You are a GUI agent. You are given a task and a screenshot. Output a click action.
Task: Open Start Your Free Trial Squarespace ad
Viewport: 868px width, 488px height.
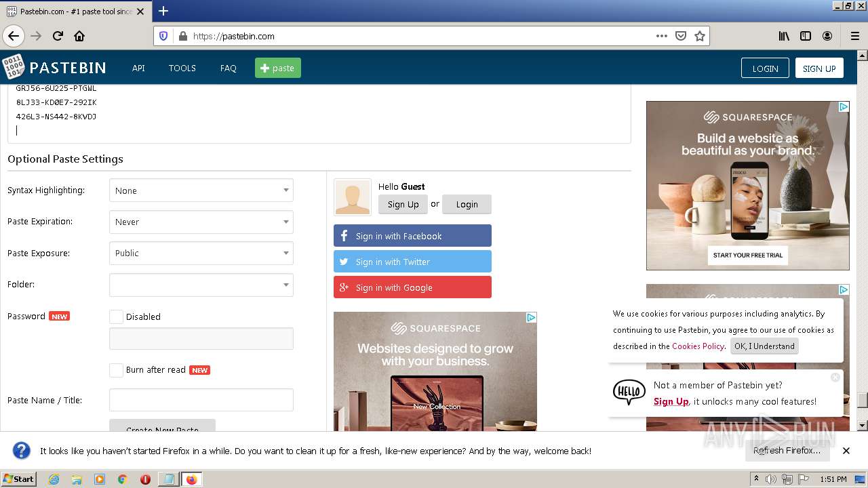tap(748, 255)
